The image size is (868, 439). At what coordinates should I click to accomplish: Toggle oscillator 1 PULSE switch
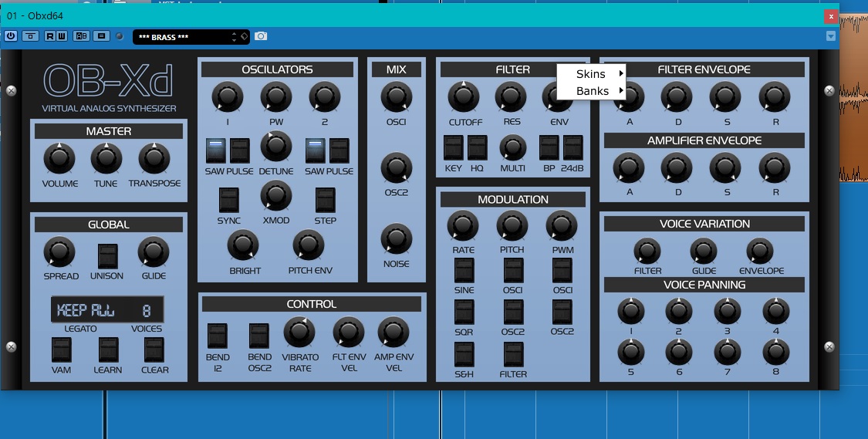tap(240, 150)
